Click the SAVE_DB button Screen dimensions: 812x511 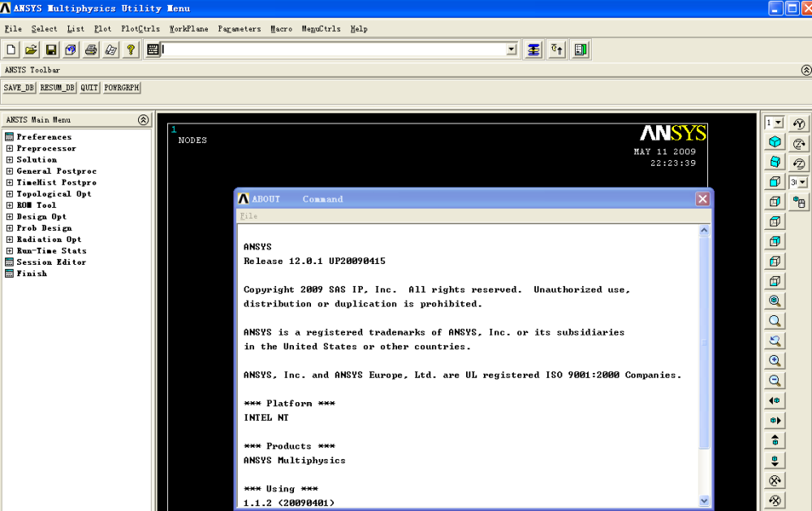click(19, 88)
